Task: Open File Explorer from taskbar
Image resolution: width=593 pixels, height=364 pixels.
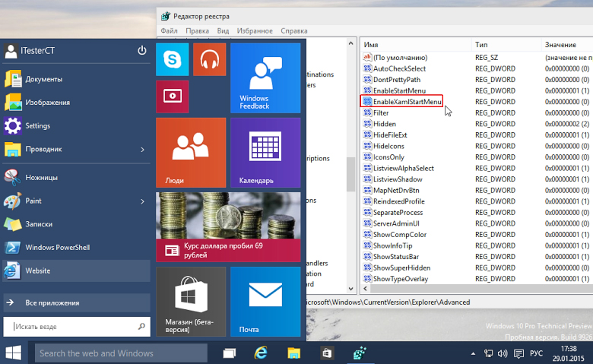Action: (x=293, y=353)
